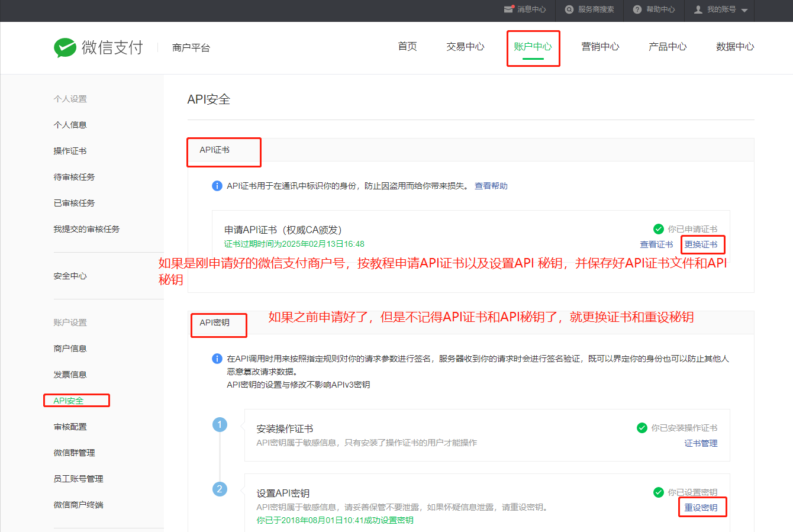Click the help center question mark icon
The width and height of the screenshot is (793, 532).
(x=637, y=9)
